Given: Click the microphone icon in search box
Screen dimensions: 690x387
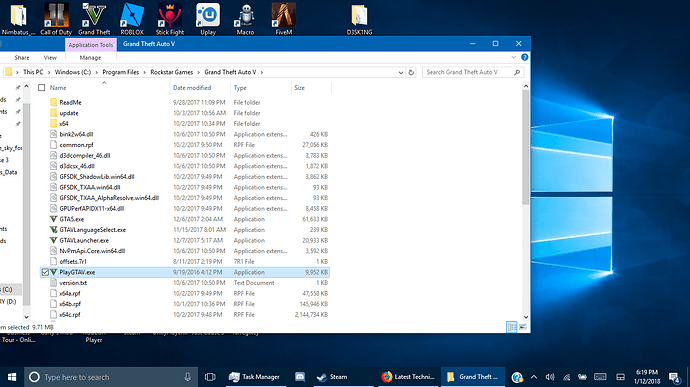Looking at the screenshot, I should click(x=187, y=377).
